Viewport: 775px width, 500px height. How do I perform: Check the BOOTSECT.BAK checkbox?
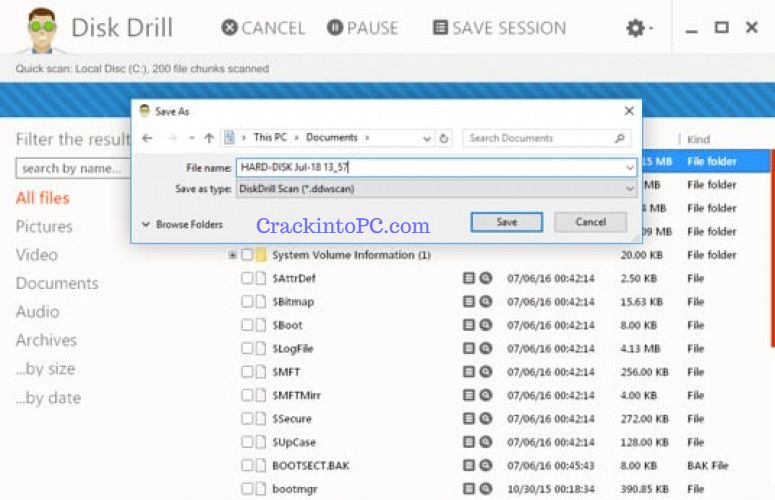click(x=247, y=465)
